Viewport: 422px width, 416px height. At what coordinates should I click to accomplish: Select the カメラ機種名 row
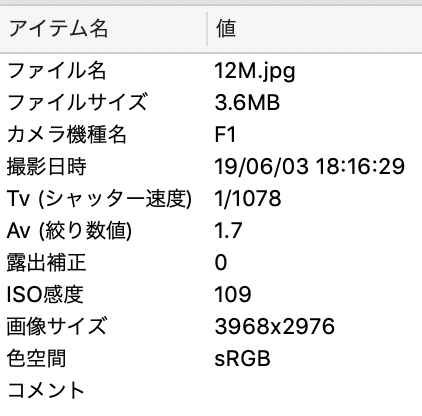[211, 135]
